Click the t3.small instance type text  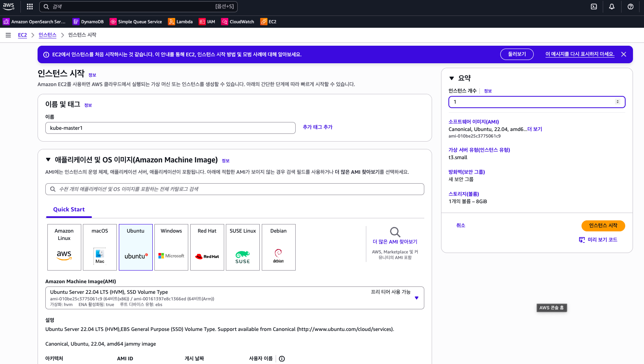[x=458, y=158]
